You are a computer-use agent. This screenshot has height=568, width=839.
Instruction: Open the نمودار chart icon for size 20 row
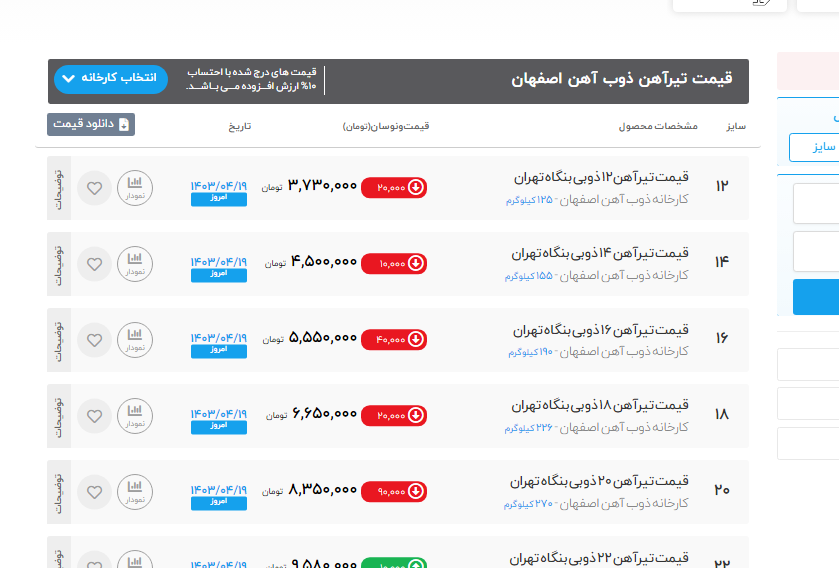tap(135, 492)
